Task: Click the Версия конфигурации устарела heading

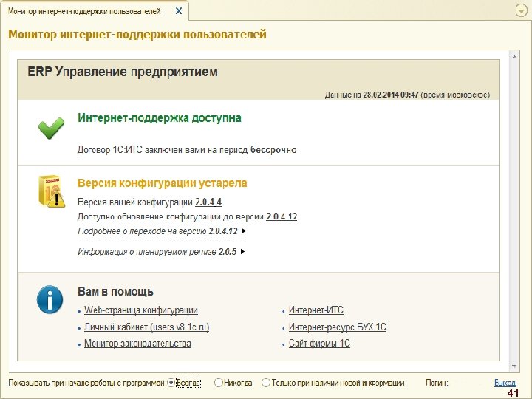Action: point(162,183)
